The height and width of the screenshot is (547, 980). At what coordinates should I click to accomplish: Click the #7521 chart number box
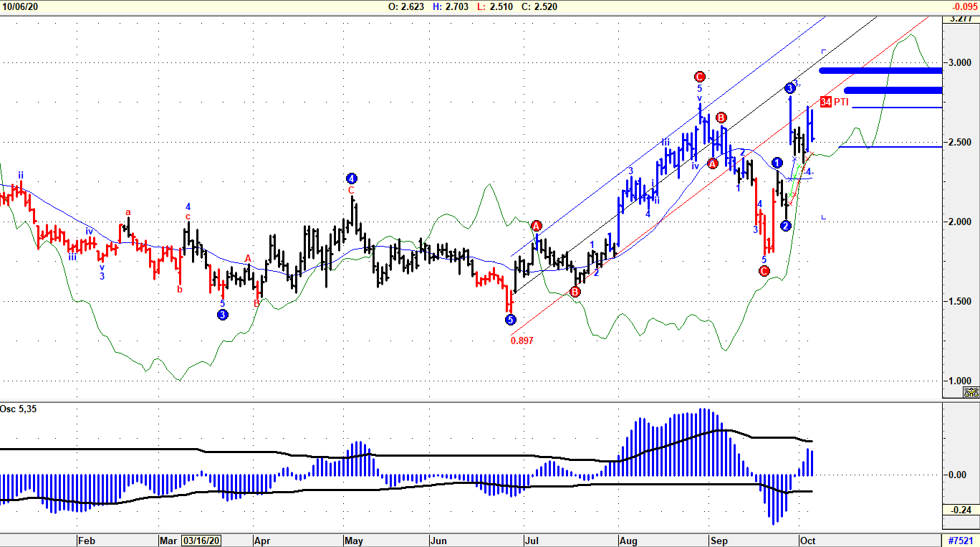[961, 541]
